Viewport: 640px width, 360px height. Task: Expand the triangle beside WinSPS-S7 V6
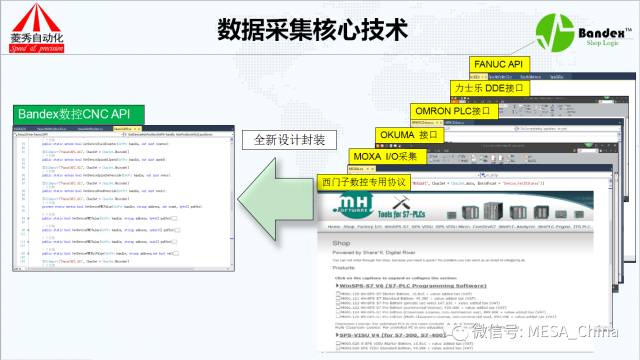tap(337, 286)
